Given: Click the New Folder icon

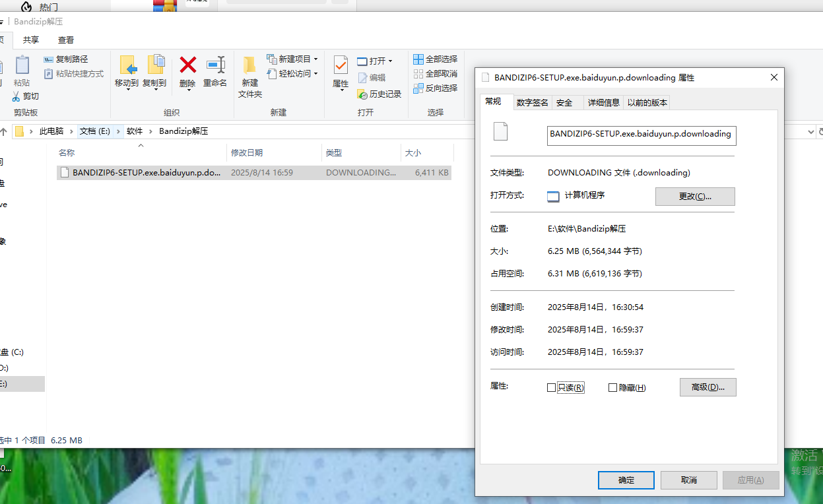Looking at the screenshot, I should pyautogui.click(x=249, y=65).
